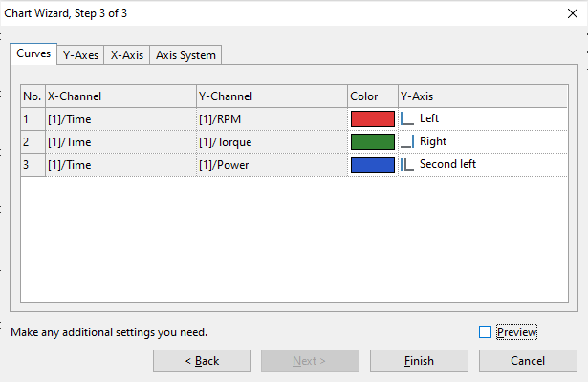Click the Cancel button

click(528, 361)
